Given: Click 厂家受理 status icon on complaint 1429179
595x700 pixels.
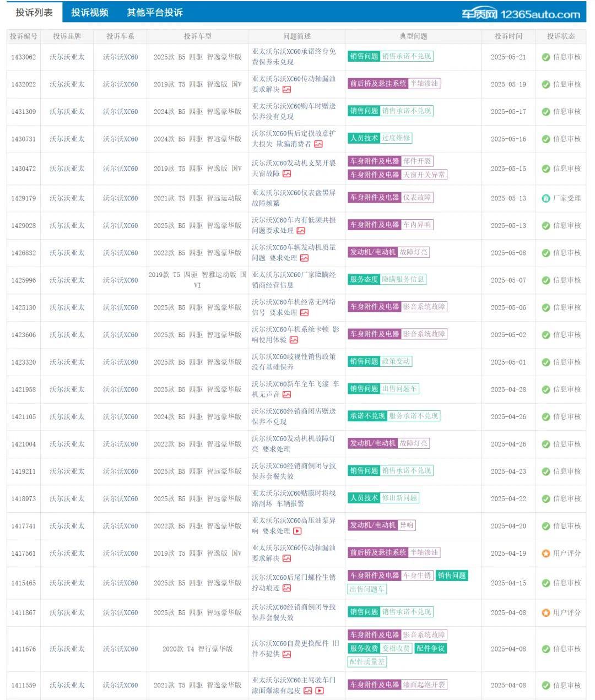Looking at the screenshot, I should [x=546, y=198].
